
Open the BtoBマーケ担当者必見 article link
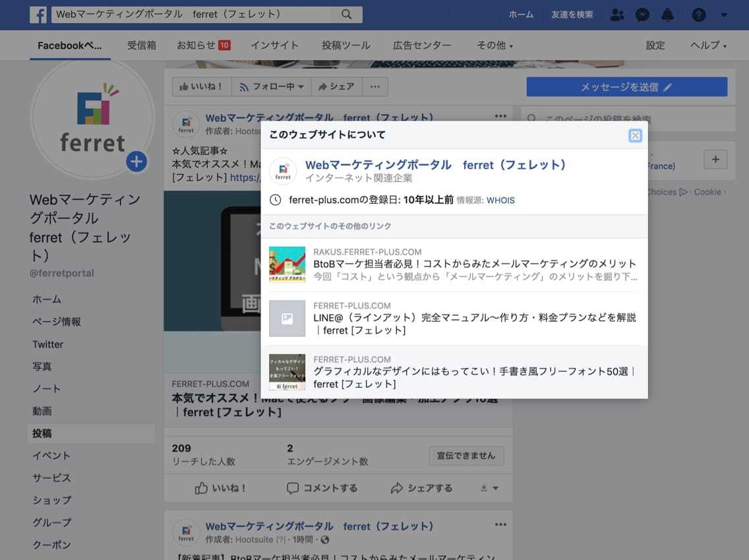point(474,264)
